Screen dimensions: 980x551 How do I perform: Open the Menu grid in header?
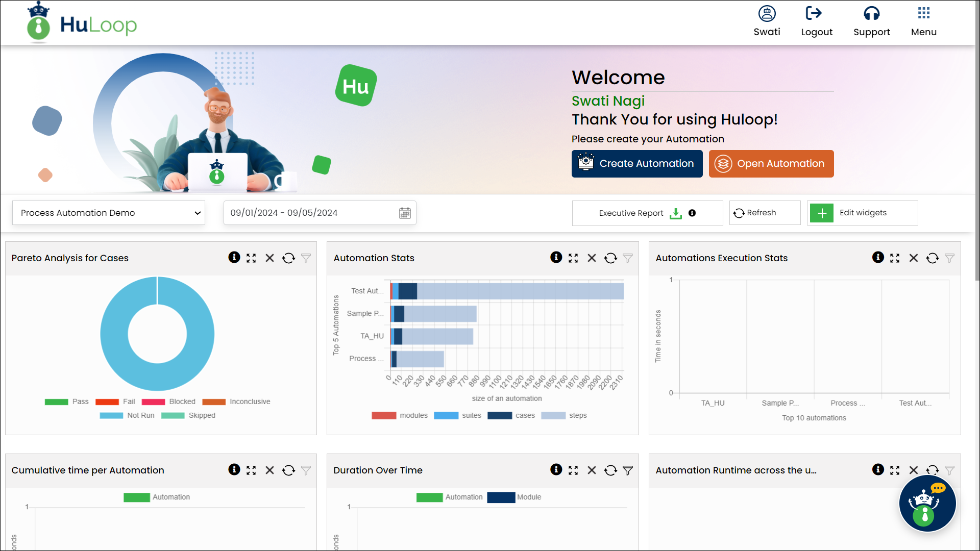click(923, 14)
